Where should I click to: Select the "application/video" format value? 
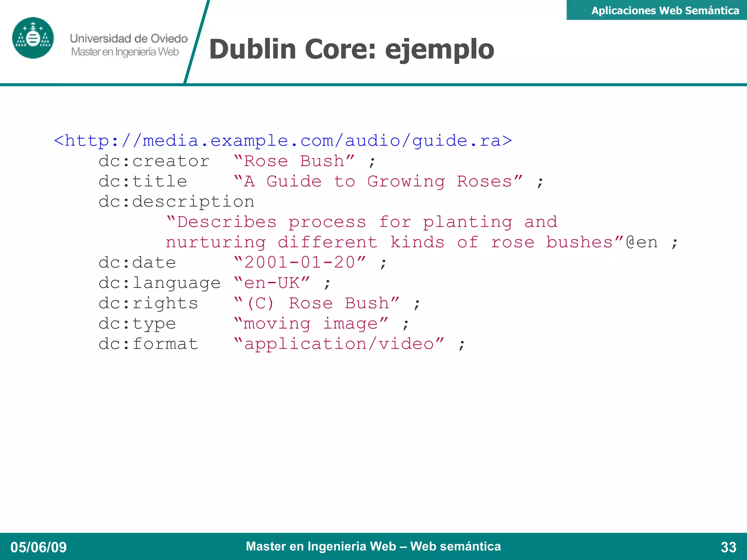coord(339,344)
